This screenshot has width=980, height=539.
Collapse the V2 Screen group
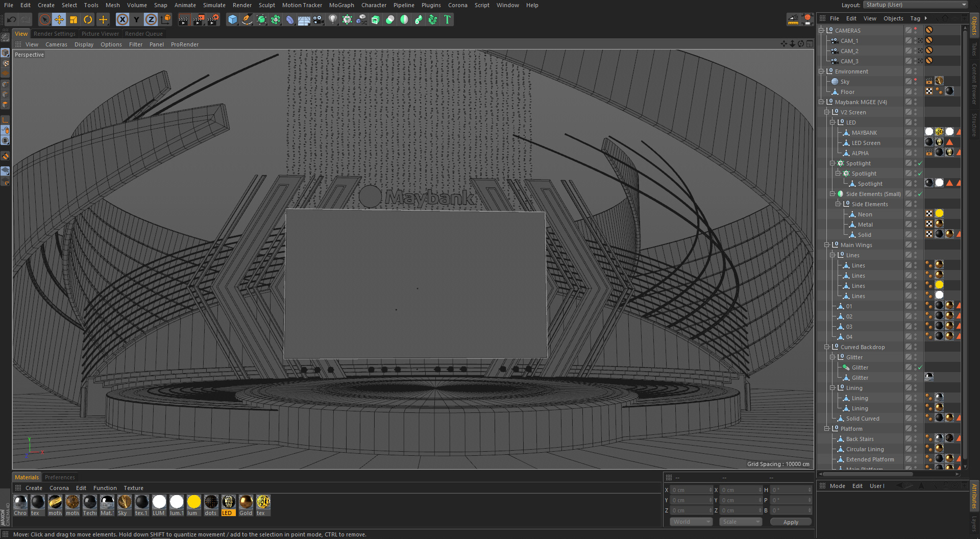point(827,112)
